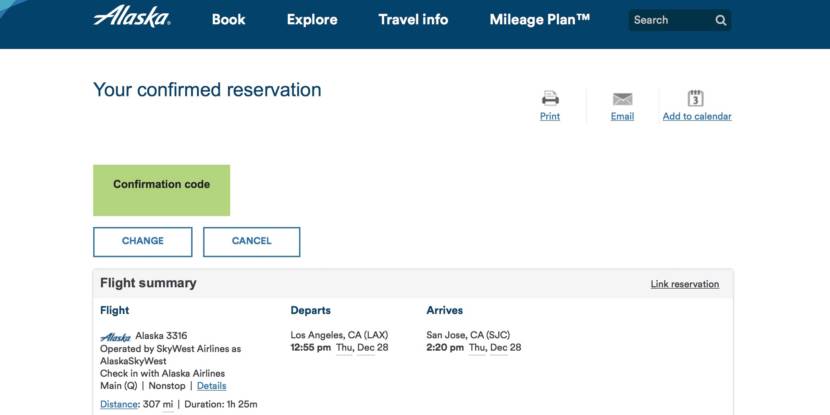Open the Explore menu
Viewport: 830px width, 415px height.
pyautogui.click(x=312, y=20)
